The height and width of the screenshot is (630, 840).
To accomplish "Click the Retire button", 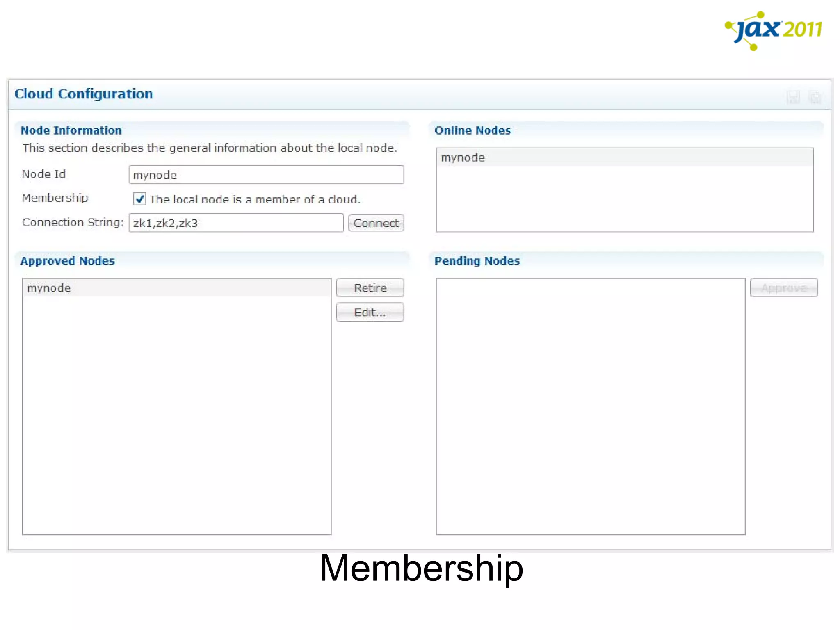I will click(x=370, y=288).
